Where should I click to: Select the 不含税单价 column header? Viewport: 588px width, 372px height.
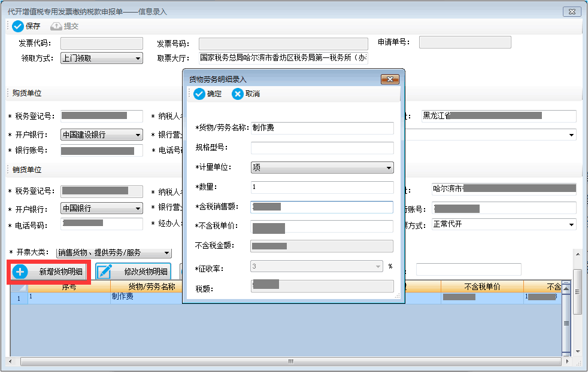click(x=482, y=286)
